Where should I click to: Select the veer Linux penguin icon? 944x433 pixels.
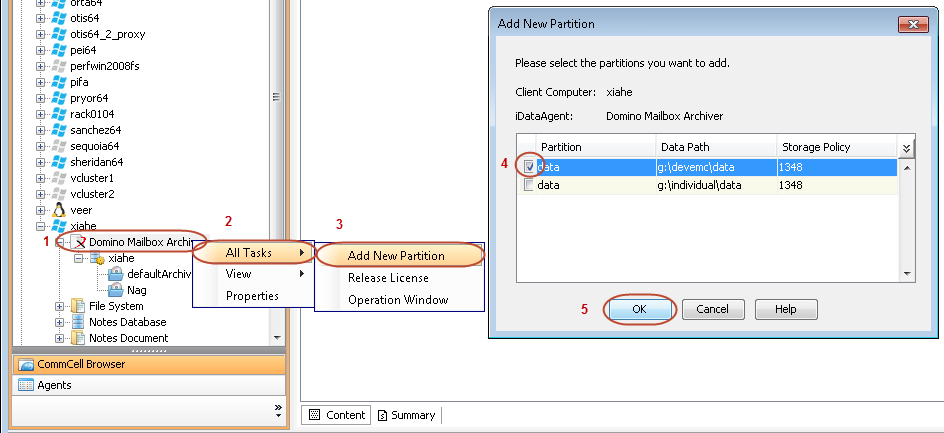[x=59, y=210]
